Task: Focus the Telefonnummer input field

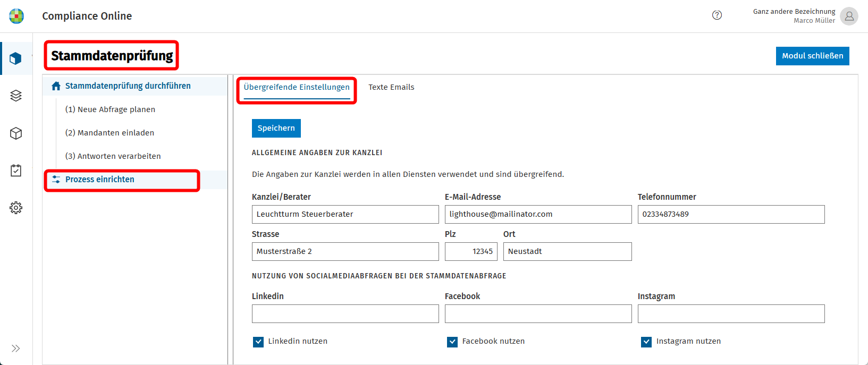Action: pos(731,214)
